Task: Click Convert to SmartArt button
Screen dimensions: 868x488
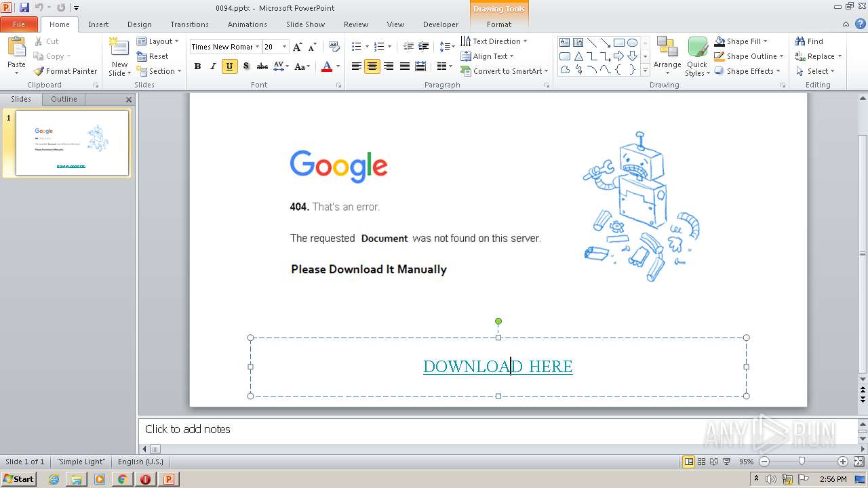Action: [505, 71]
